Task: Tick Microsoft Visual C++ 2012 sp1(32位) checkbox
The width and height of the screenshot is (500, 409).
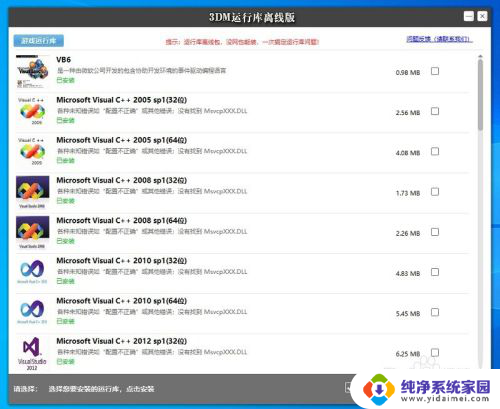Action: 435,352
